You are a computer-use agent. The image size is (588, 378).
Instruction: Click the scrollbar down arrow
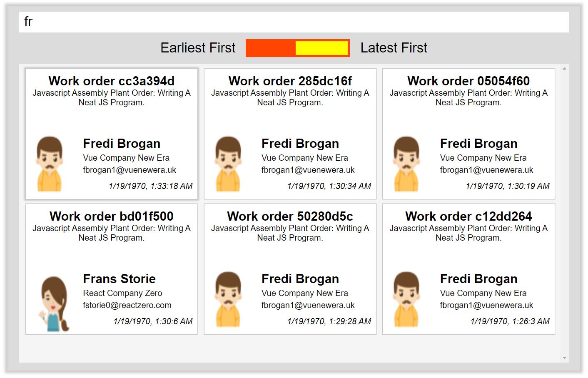(564, 357)
